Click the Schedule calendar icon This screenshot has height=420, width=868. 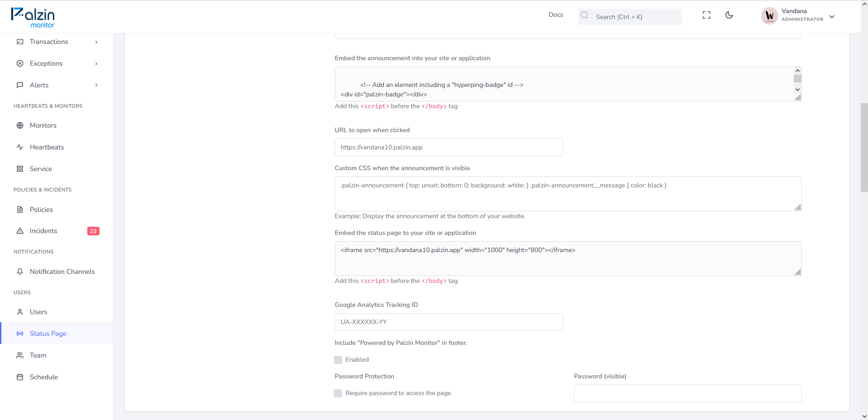click(20, 377)
